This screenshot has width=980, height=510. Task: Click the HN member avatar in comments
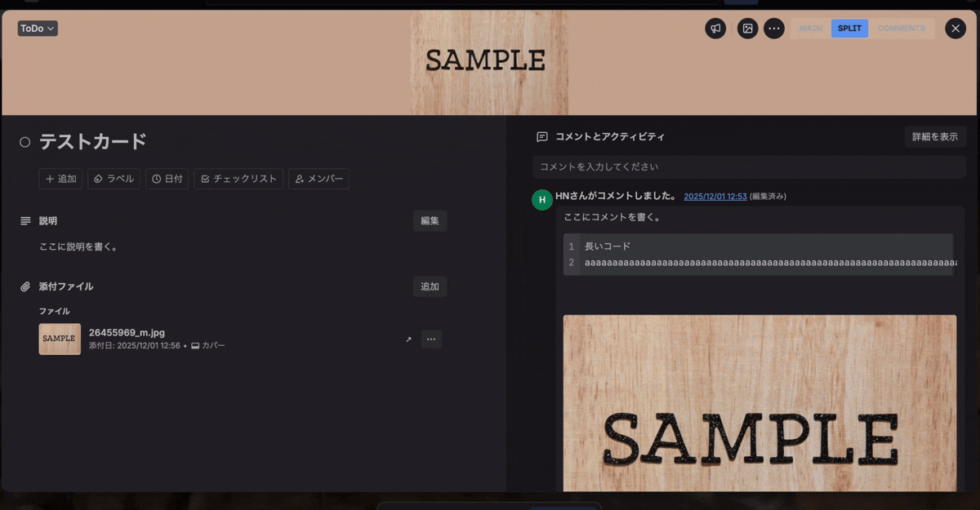[541, 199]
